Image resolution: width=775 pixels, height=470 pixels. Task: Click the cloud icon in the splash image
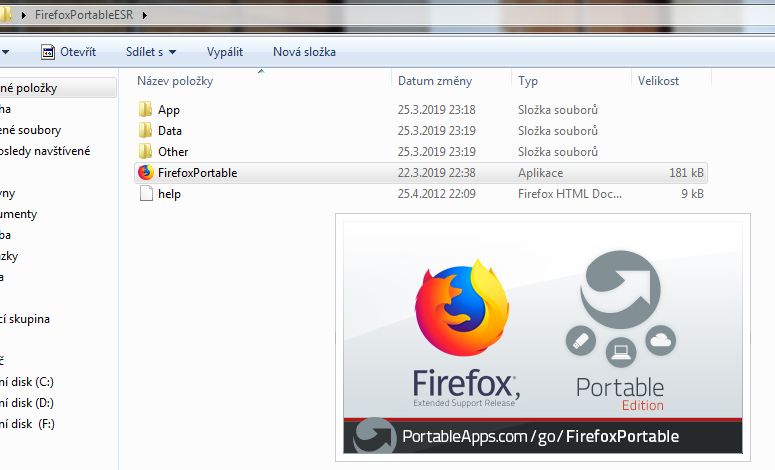661,340
